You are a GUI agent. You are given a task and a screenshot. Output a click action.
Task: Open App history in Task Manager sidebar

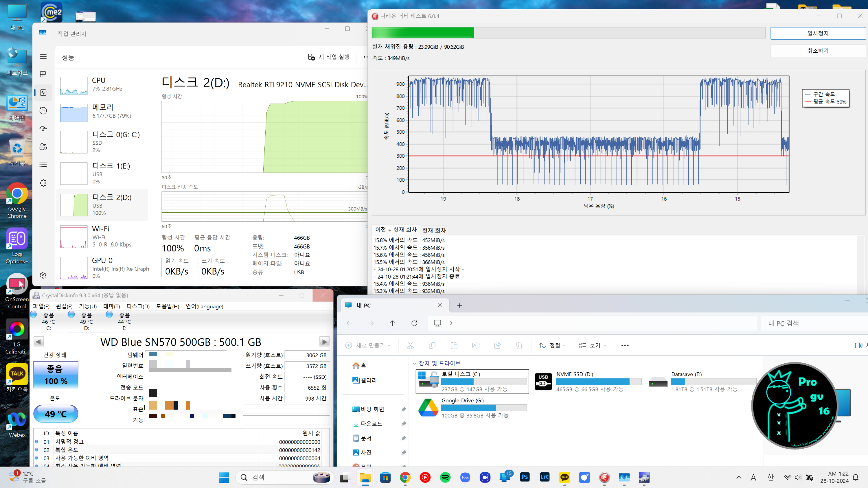tap(43, 111)
